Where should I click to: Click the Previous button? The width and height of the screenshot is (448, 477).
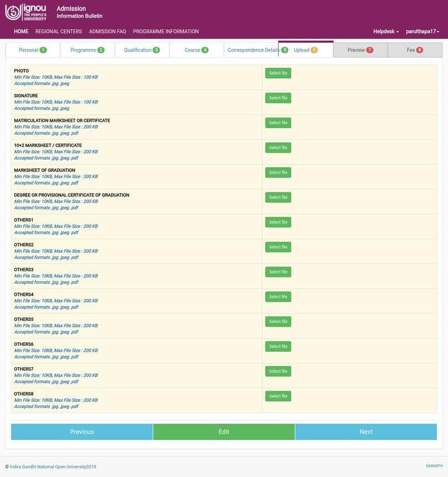(x=82, y=432)
